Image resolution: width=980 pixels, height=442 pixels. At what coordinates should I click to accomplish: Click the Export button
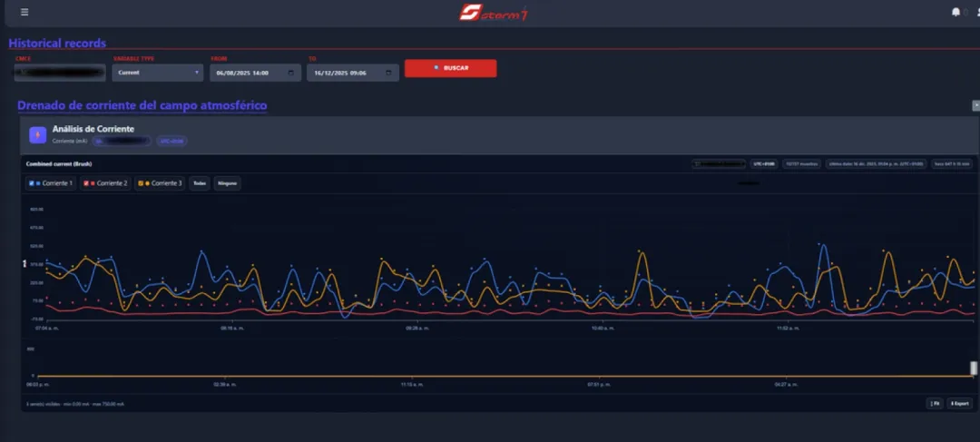959,403
